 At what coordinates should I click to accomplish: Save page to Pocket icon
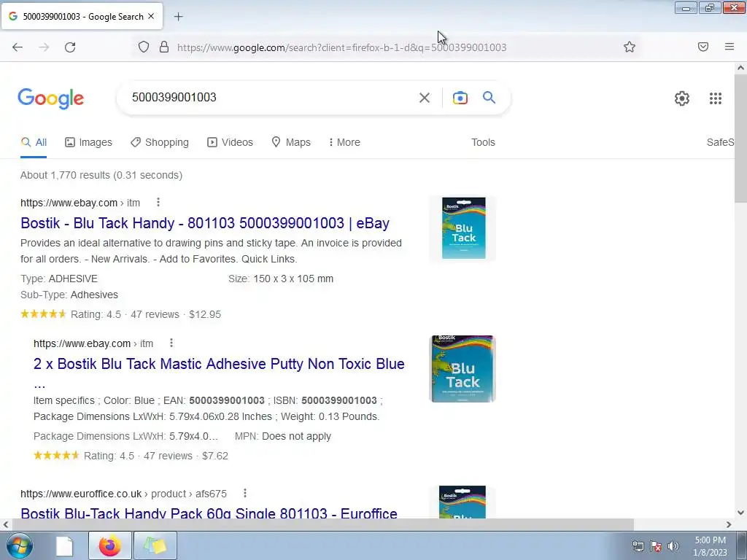tap(703, 47)
